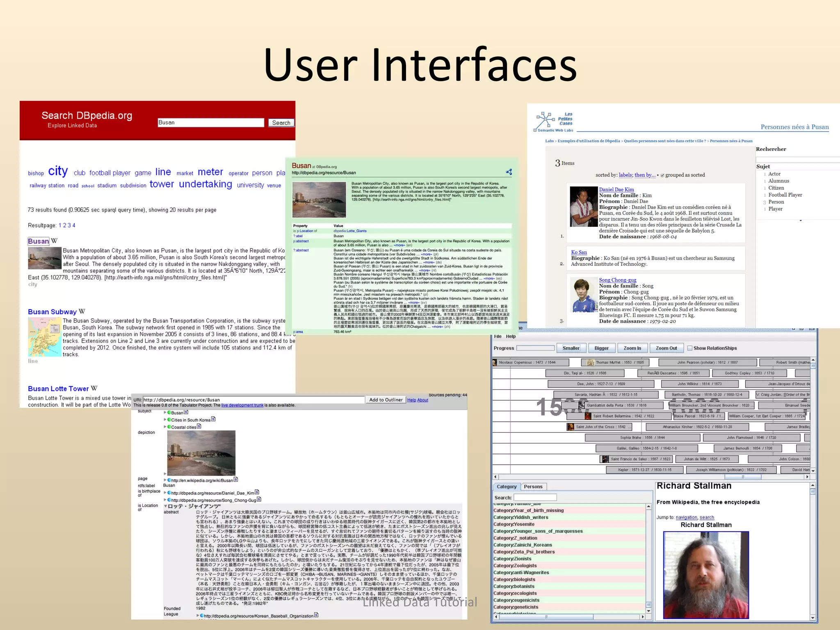Click the Progress bar in the timeline toolbar

pyautogui.click(x=535, y=348)
